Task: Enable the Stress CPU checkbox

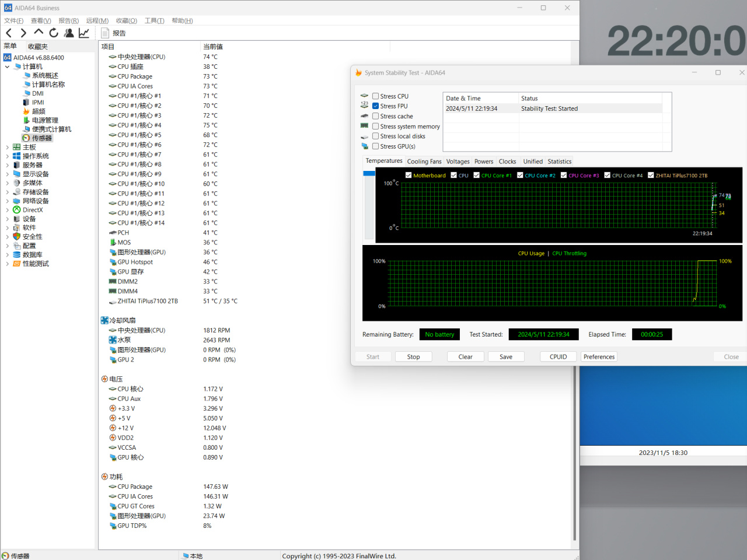Action: click(376, 96)
